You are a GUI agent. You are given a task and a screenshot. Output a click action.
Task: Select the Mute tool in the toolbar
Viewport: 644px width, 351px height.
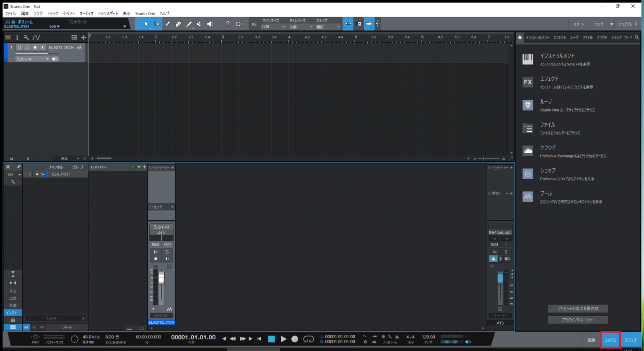coord(200,24)
